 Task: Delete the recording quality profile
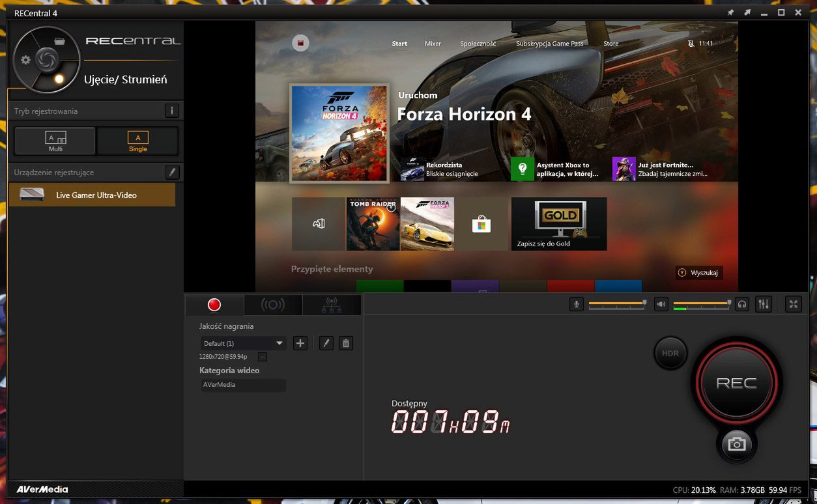tap(346, 343)
